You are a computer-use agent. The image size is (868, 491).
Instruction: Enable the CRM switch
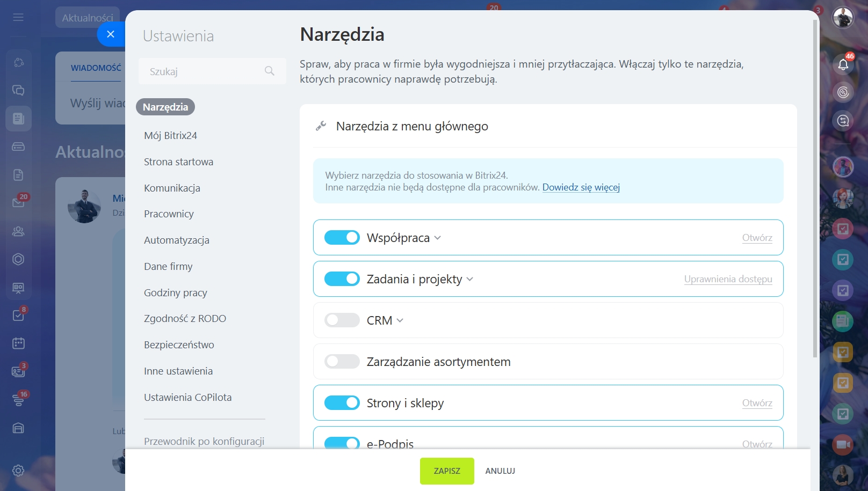tap(342, 320)
